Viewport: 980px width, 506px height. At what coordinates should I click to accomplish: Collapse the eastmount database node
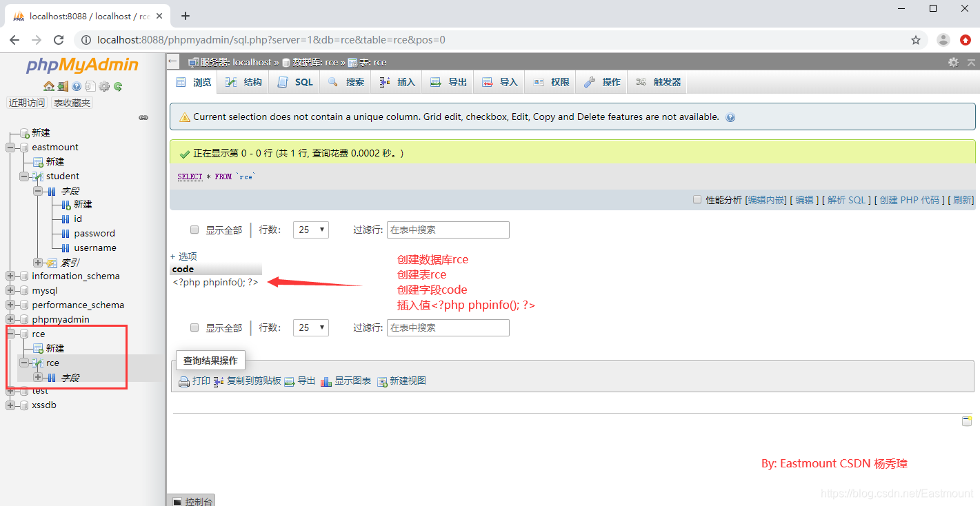10,147
